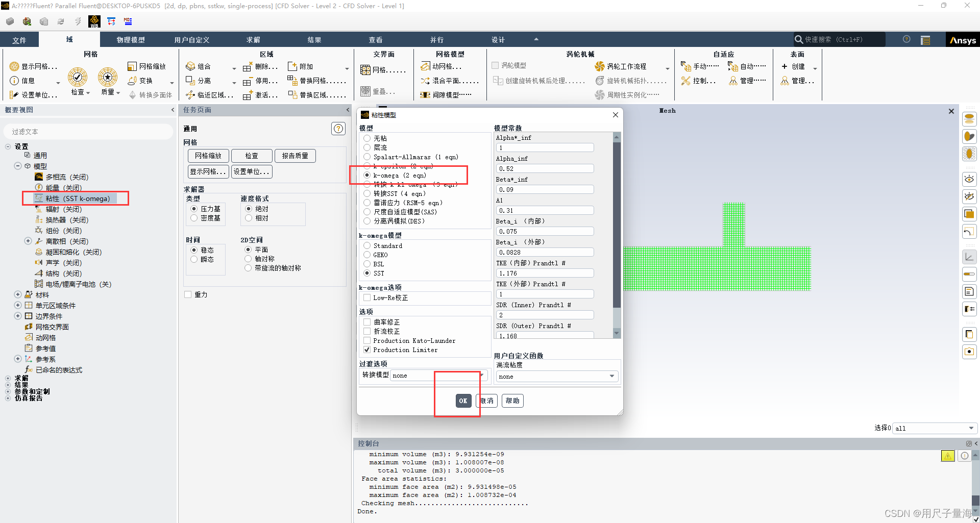
Task: Open the 转捩模型 transition model dropdown
Action: 439,375
